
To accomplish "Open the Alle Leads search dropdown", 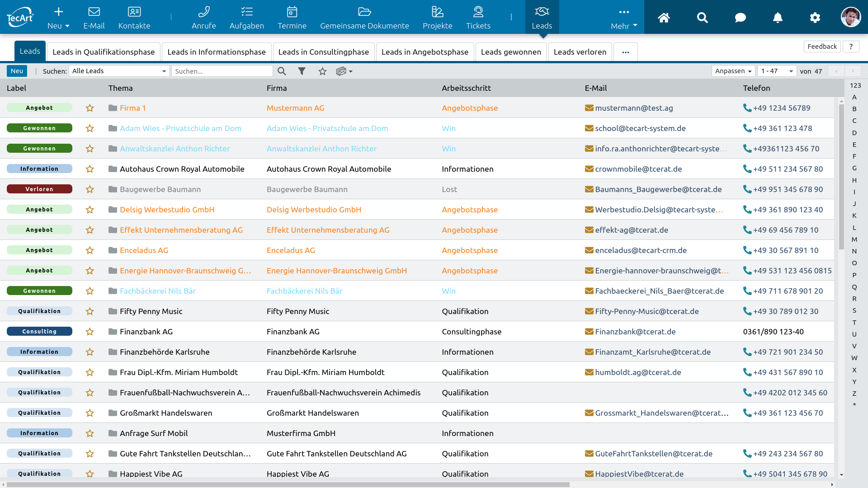I will 119,71.
